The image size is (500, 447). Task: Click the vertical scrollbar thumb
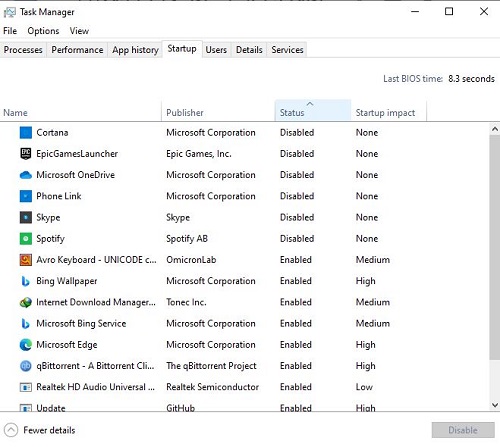click(495, 247)
